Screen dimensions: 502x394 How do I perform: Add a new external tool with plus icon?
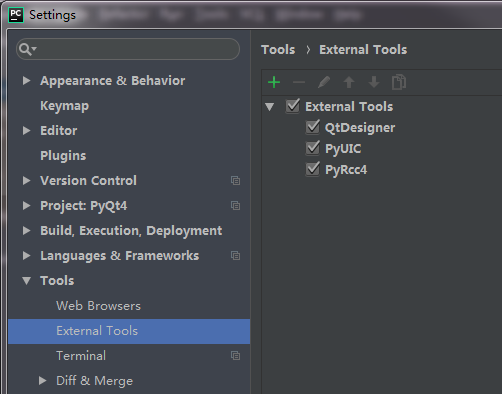(274, 82)
